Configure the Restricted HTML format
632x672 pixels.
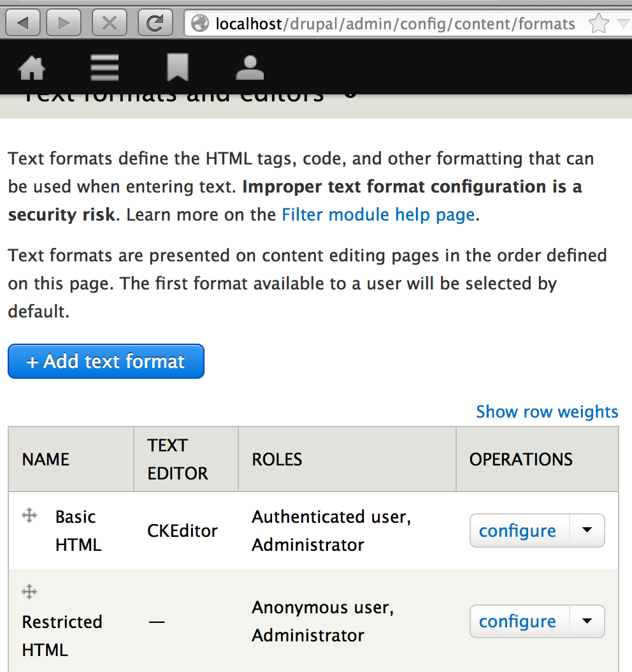click(518, 622)
